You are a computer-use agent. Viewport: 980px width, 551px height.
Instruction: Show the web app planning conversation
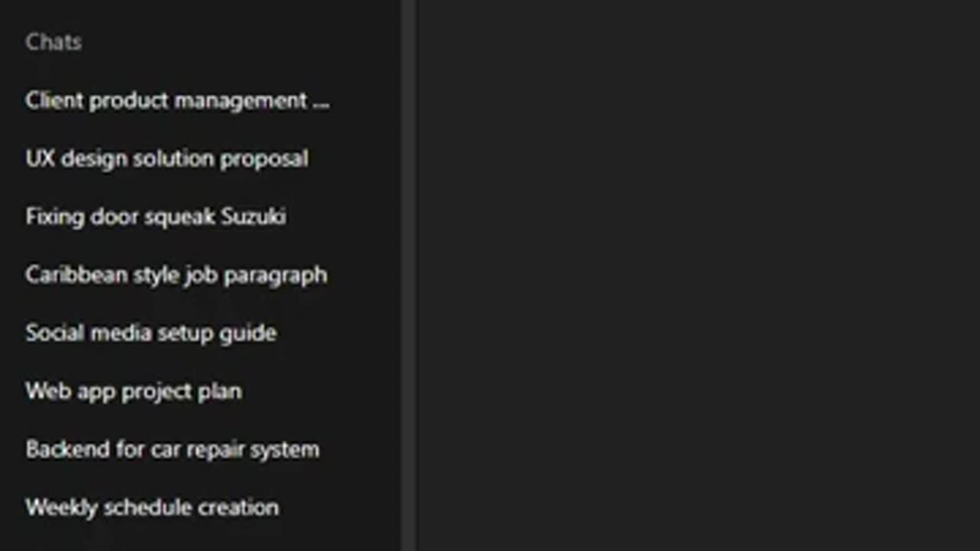(x=133, y=392)
